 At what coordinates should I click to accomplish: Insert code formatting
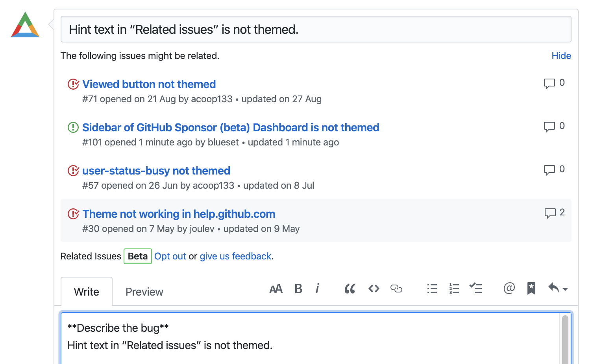[x=374, y=289]
